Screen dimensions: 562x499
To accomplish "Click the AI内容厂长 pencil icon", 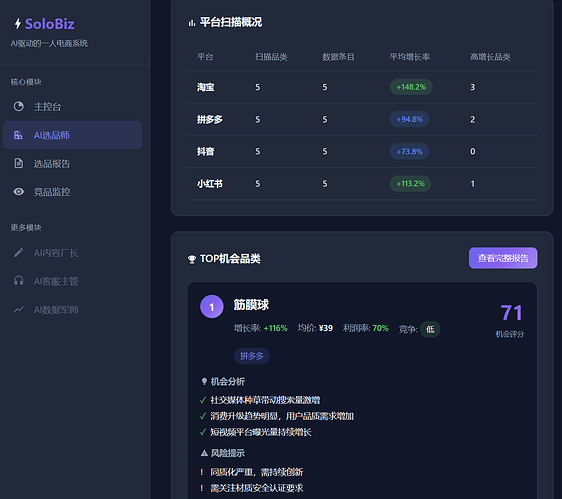I will pos(19,253).
